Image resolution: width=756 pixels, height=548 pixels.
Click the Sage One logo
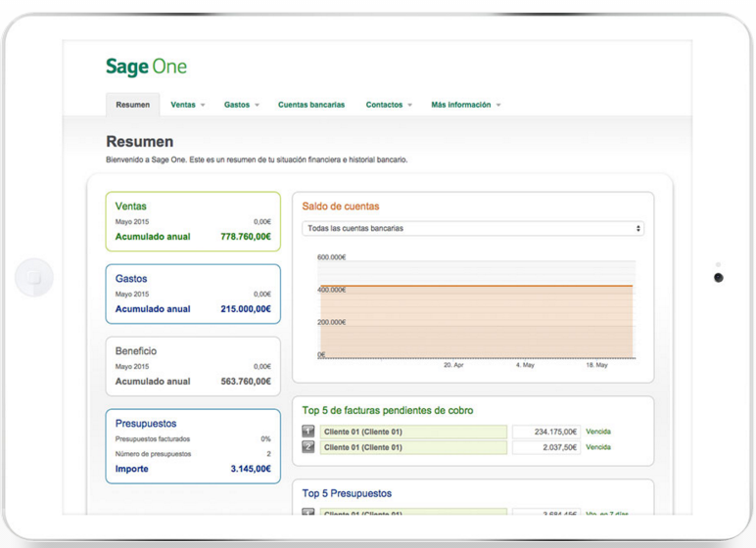click(146, 67)
